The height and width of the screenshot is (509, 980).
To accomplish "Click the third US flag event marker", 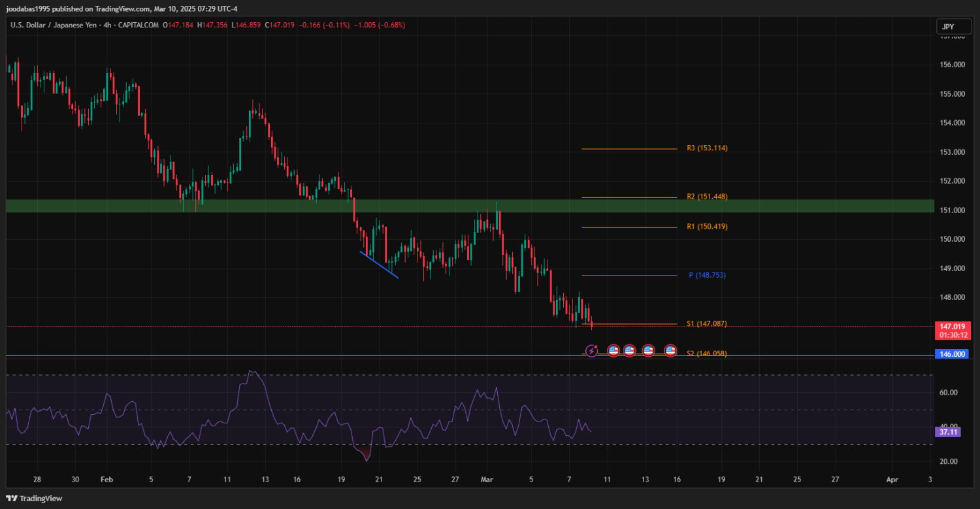I will coord(648,351).
